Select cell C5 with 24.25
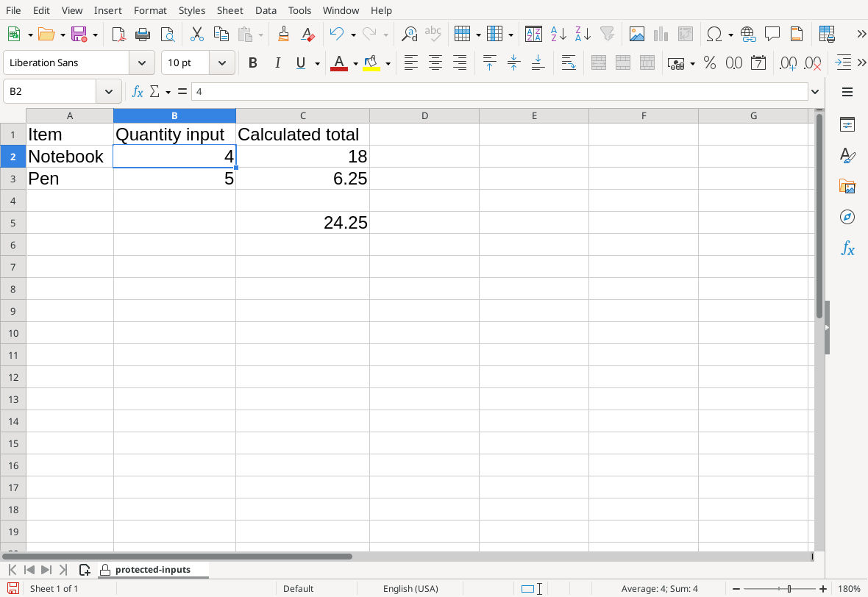 click(303, 223)
